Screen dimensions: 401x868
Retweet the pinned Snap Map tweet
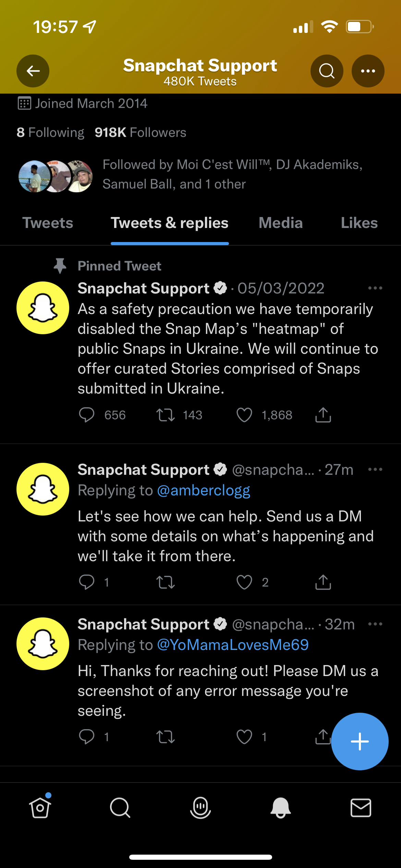[166, 415]
